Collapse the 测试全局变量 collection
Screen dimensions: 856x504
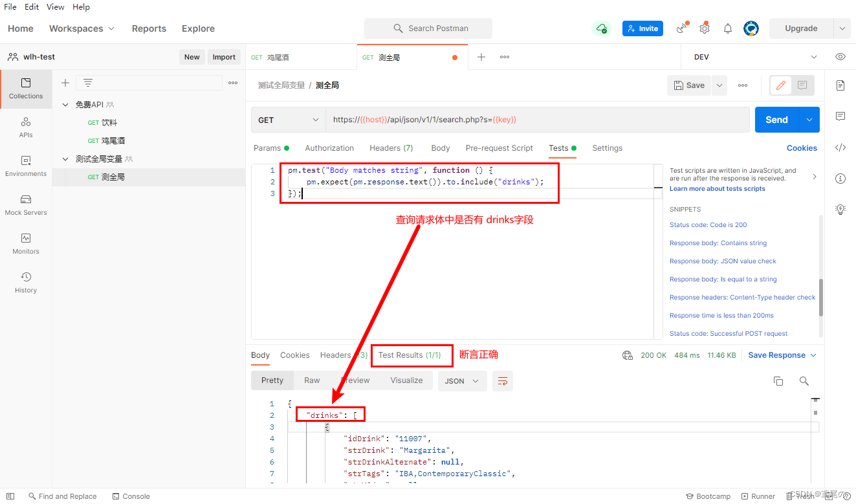tap(65, 159)
